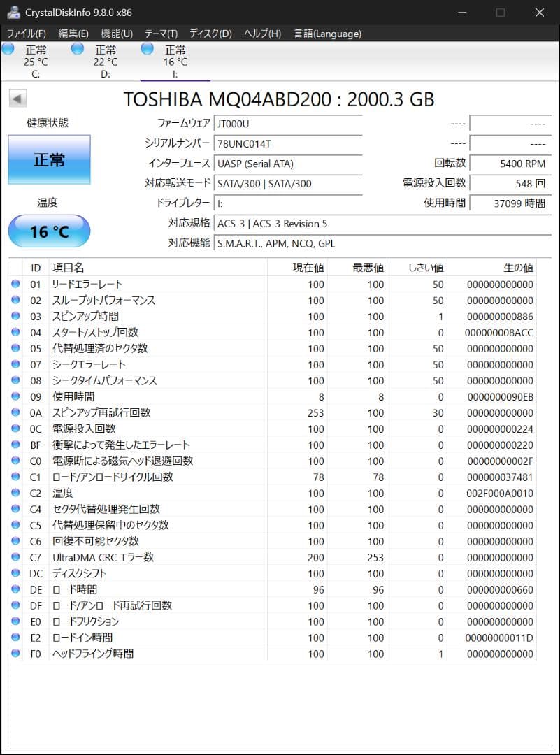Click the blue status dot for ID 07
Screen dimensions: 560x755
point(15,364)
